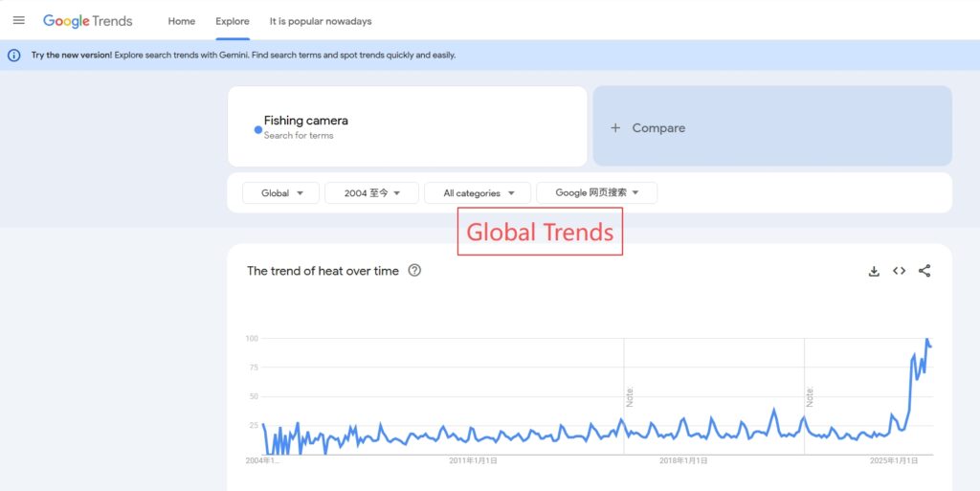
Task: Click the 2025 peak on trend line
Action: [x=926, y=340]
